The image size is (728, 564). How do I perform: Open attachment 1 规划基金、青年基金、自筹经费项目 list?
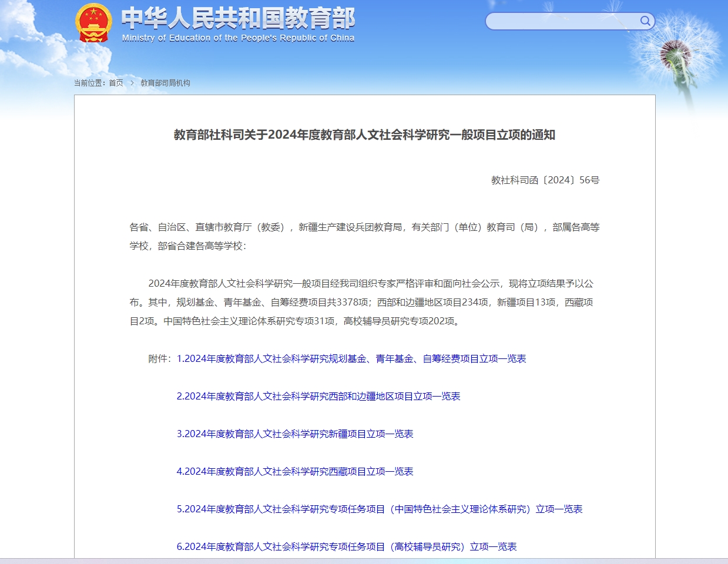(x=351, y=358)
